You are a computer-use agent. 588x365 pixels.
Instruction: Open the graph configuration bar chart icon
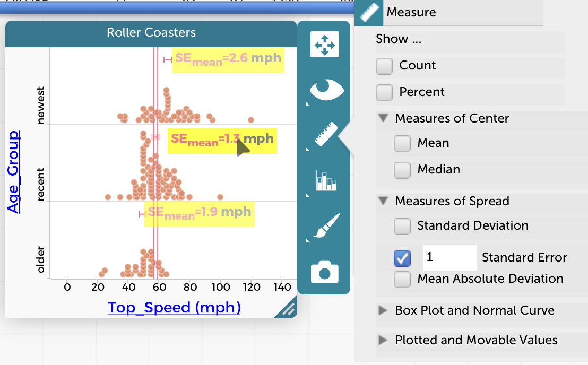click(x=325, y=180)
